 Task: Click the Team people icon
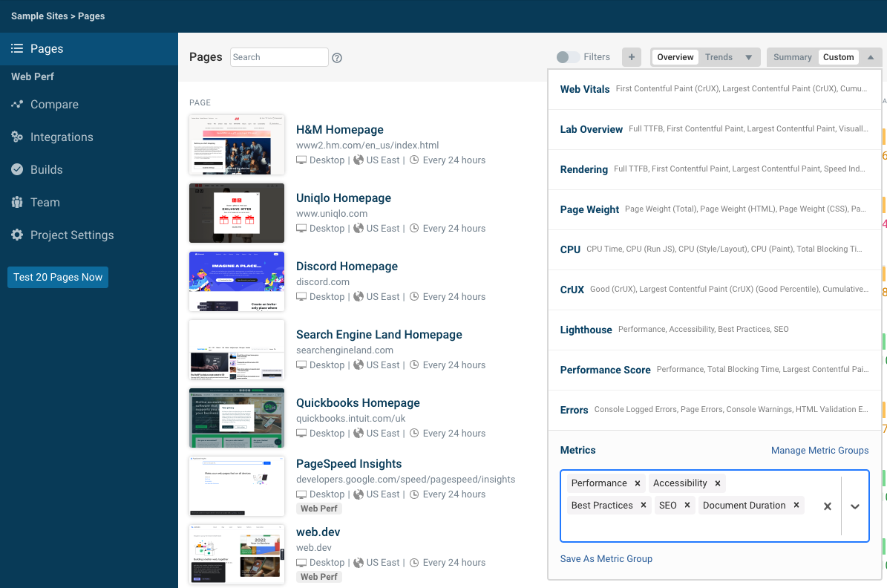[x=17, y=202]
